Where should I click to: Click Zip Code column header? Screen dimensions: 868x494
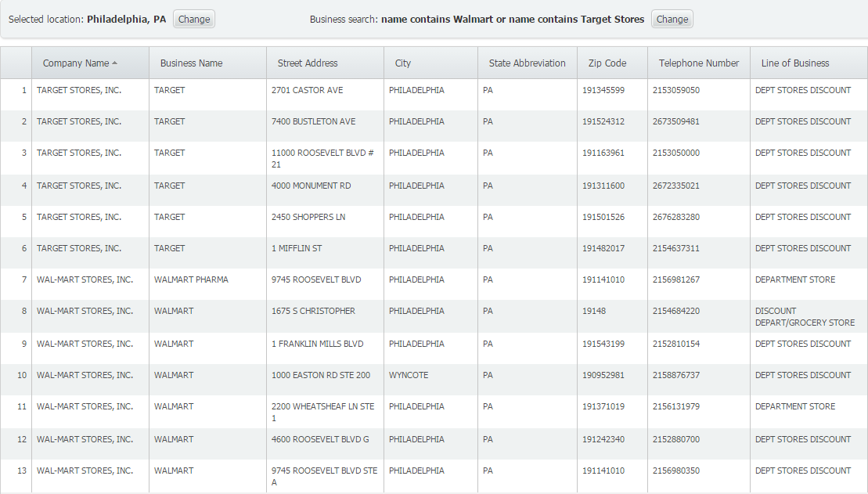coord(607,63)
